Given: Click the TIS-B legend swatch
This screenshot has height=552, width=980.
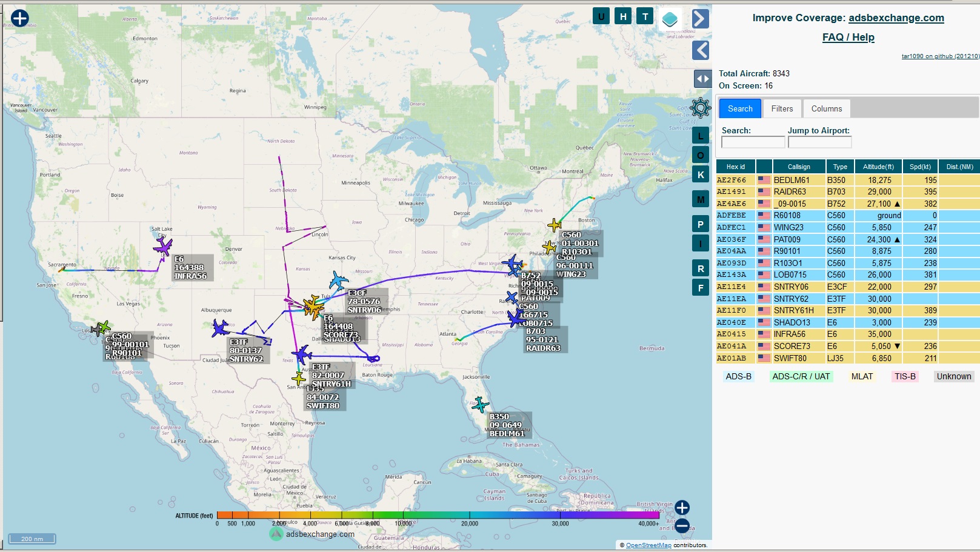Looking at the screenshot, I should 905,376.
